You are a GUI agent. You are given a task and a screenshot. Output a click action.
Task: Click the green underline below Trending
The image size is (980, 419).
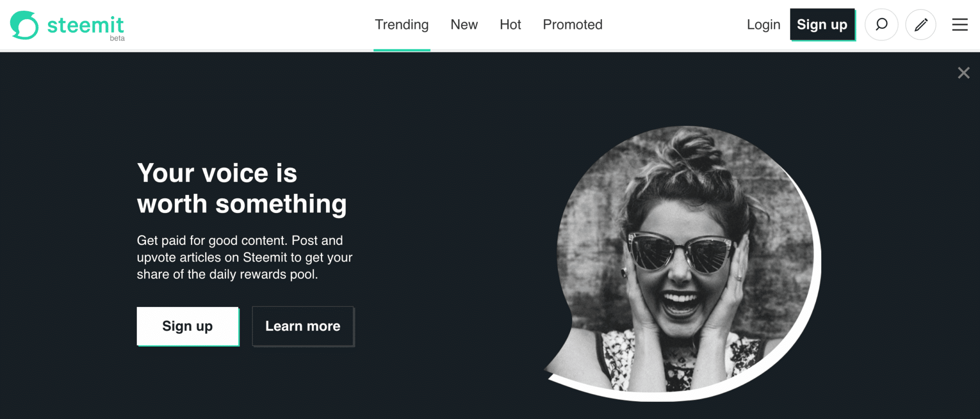pos(401,50)
